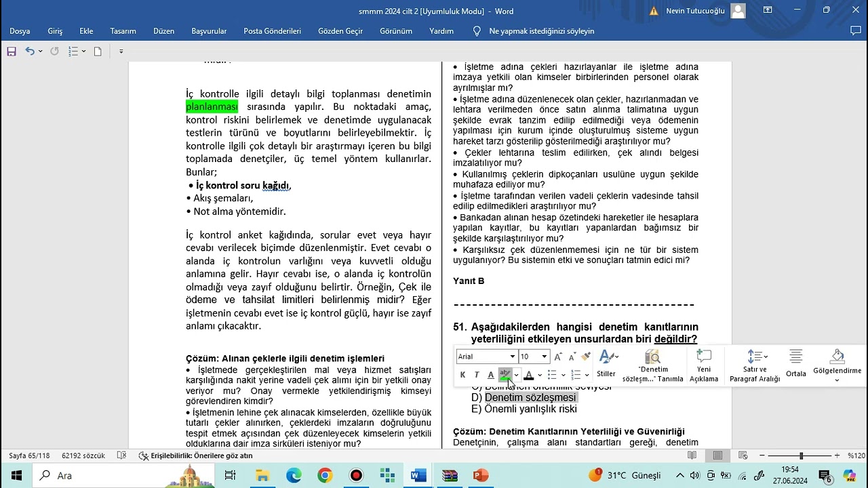Increase font size in mini toolbar
The image size is (868, 488).
coord(558,357)
